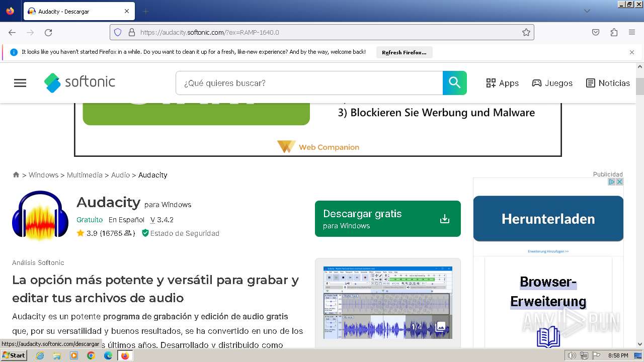Open Softonic hamburger menu

[x=20, y=83]
